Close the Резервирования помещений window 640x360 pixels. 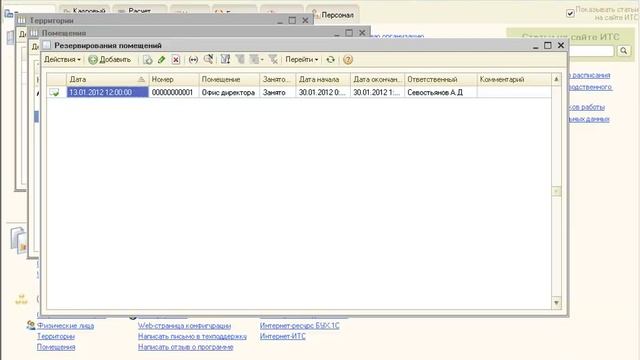561,45
